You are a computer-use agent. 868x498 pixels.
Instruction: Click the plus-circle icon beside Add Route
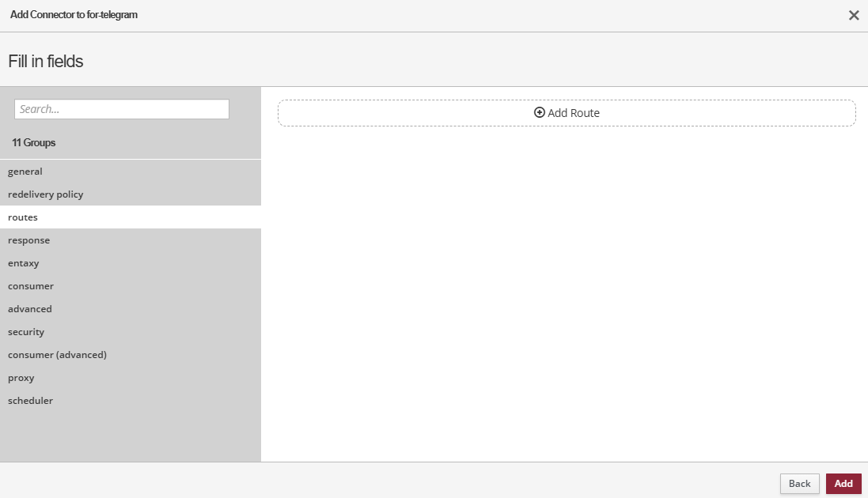[x=540, y=113]
